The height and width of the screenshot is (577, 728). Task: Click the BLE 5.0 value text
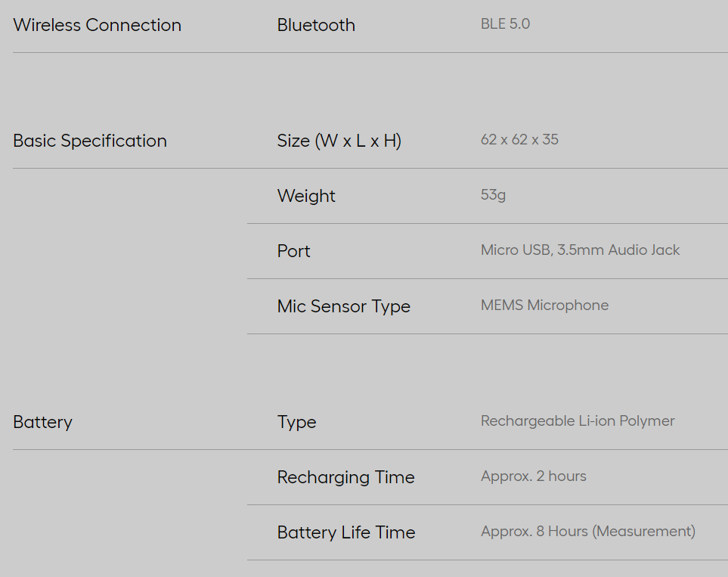pyautogui.click(x=505, y=24)
